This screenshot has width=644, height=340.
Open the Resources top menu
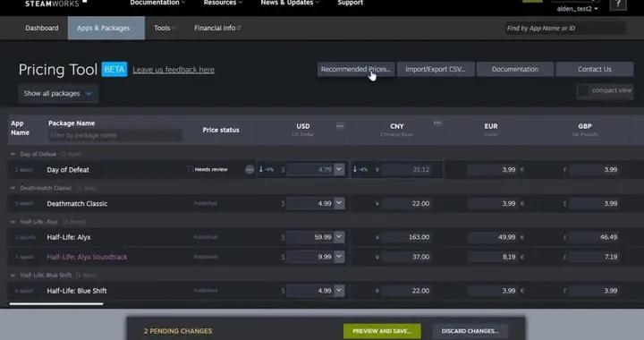223,3
